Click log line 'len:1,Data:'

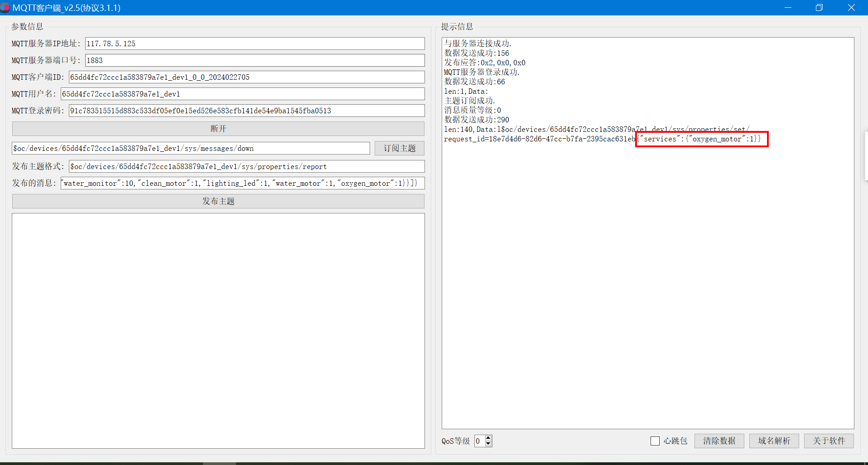[x=466, y=91]
